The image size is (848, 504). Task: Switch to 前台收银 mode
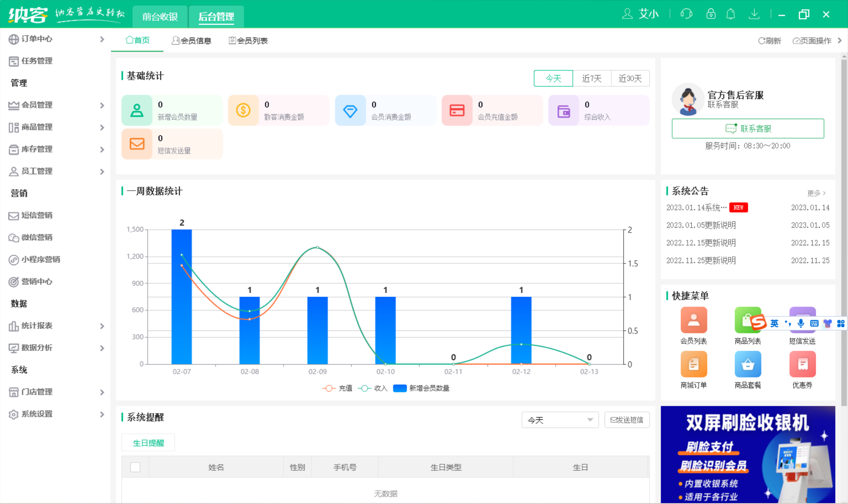point(159,16)
